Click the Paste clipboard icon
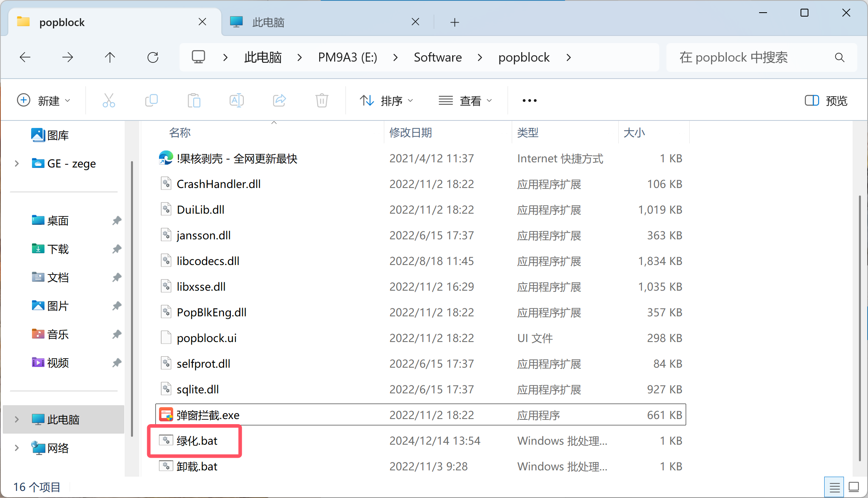 click(x=194, y=101)
